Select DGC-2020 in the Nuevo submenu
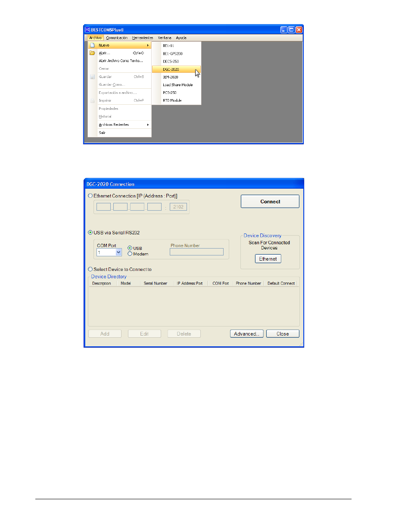Viewport: 411px width, 532px height. pyautogui.click(x=177, y=69)
